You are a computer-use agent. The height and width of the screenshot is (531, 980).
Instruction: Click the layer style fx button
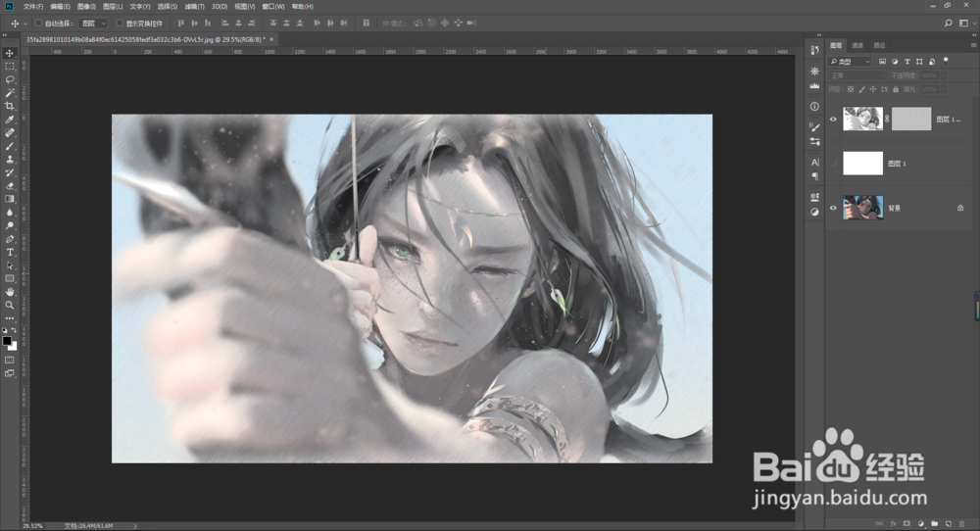(x=893, y=523)
